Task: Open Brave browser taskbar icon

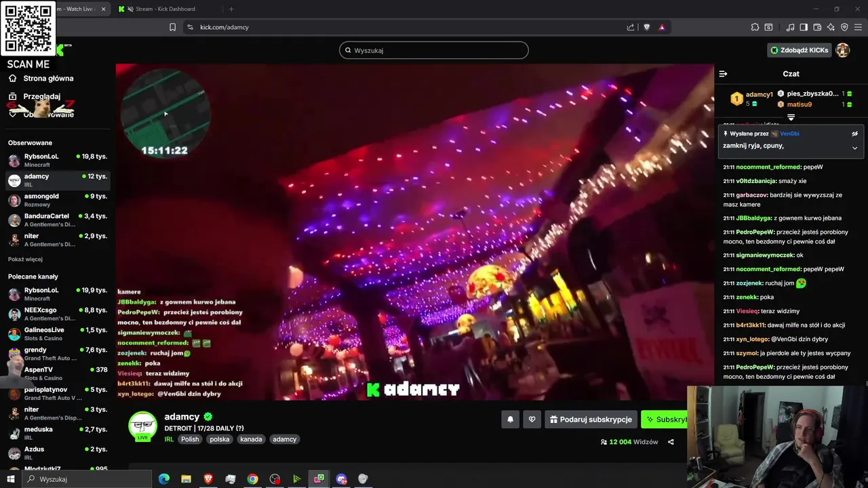Action: (x=208, y=479)
